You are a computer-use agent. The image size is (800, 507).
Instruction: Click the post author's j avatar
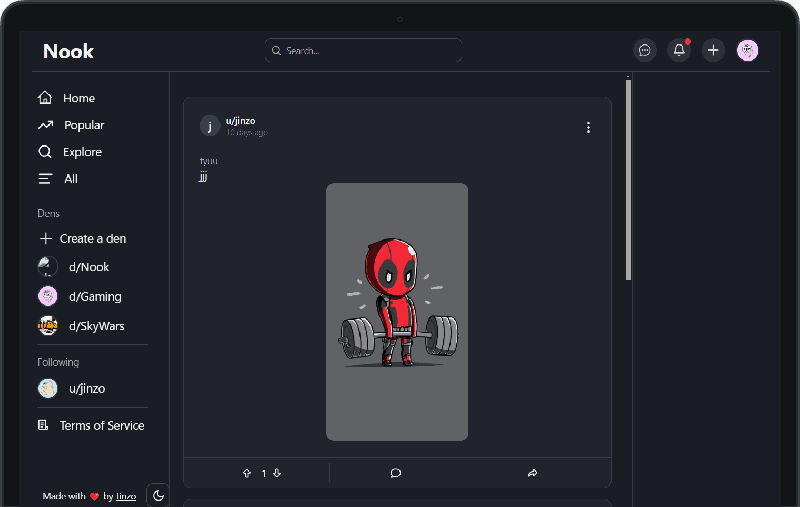click(x=210, y=125)
